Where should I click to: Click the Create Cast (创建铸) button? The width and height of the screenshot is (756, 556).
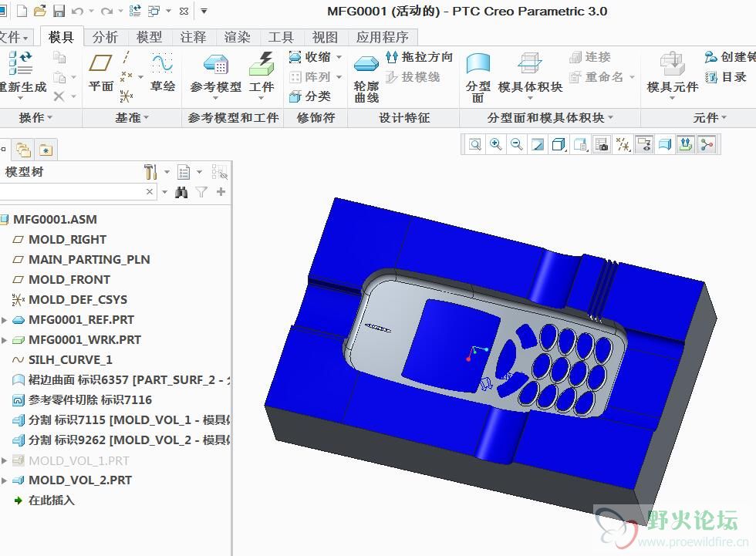730,57
